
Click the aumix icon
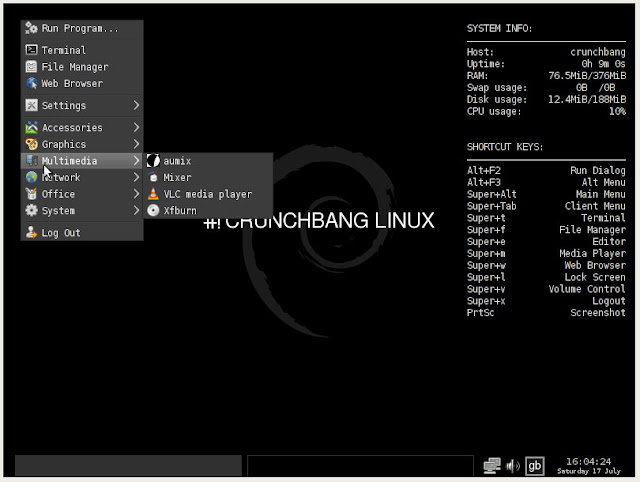(x=153, y=160)
